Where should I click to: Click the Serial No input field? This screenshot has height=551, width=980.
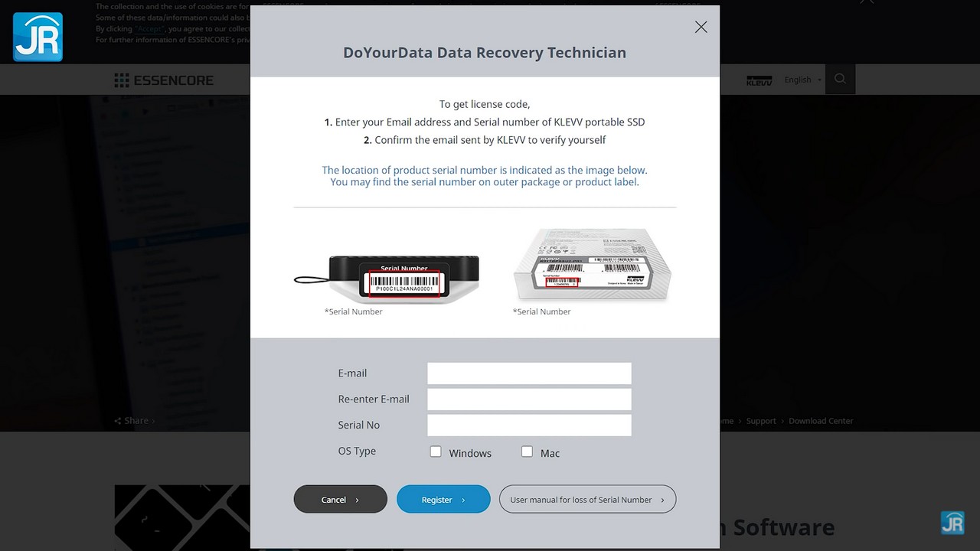(529, 425)
